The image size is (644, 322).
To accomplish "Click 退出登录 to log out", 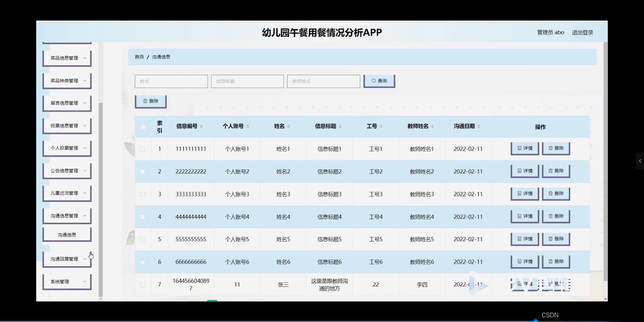I will coord(582,32).
